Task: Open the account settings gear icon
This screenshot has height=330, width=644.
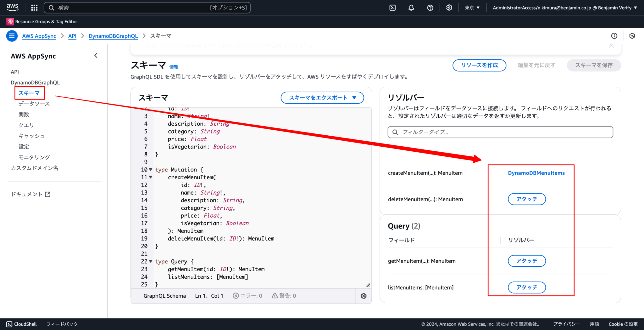Action: pos(449,8)
